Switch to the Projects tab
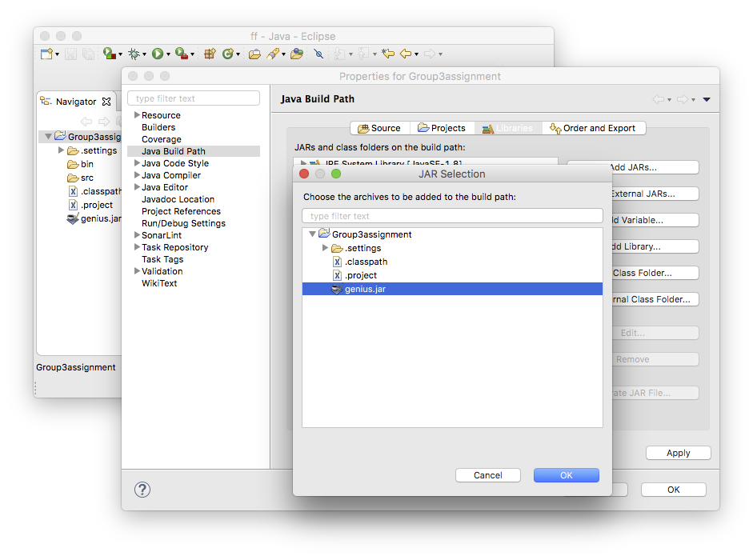Image resolution: width=753 pixels, height=560 pixels. coord(443,128)
